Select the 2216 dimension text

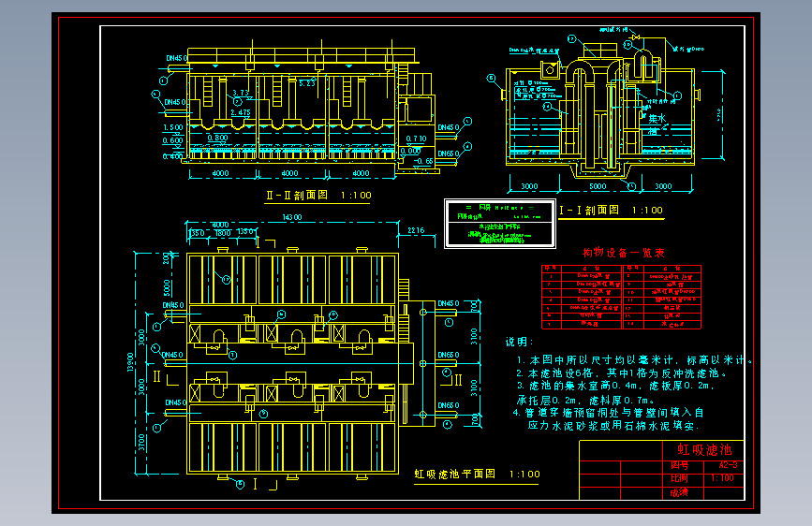point(416,230)
